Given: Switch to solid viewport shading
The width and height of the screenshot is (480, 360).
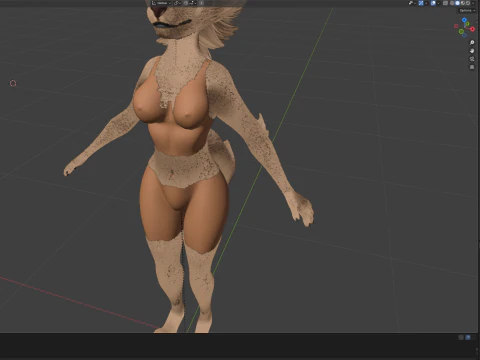Looking at the screenshot, I should tap(457, 3).
